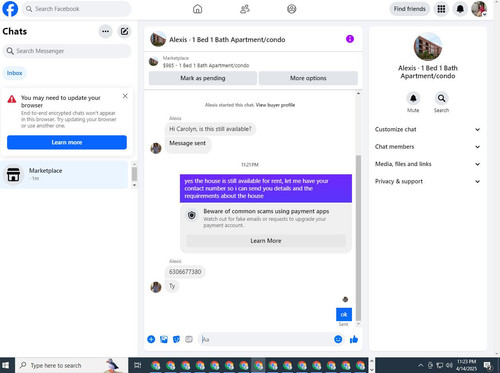Open more actions plus icon in composer

click(x=151, y=339)
